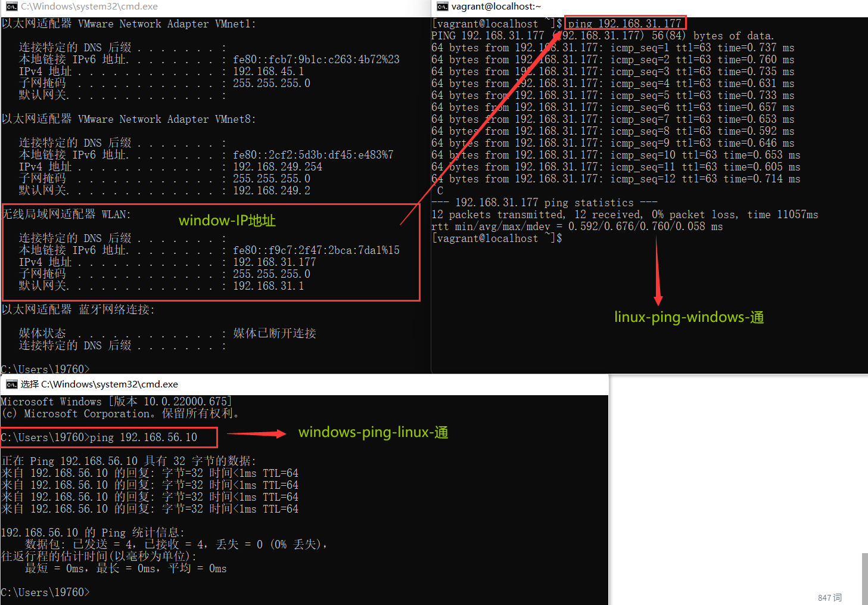Click final C:\Users\19760> prompt in bottom cmd
868x605 pixels.
[x=45, y=592]
